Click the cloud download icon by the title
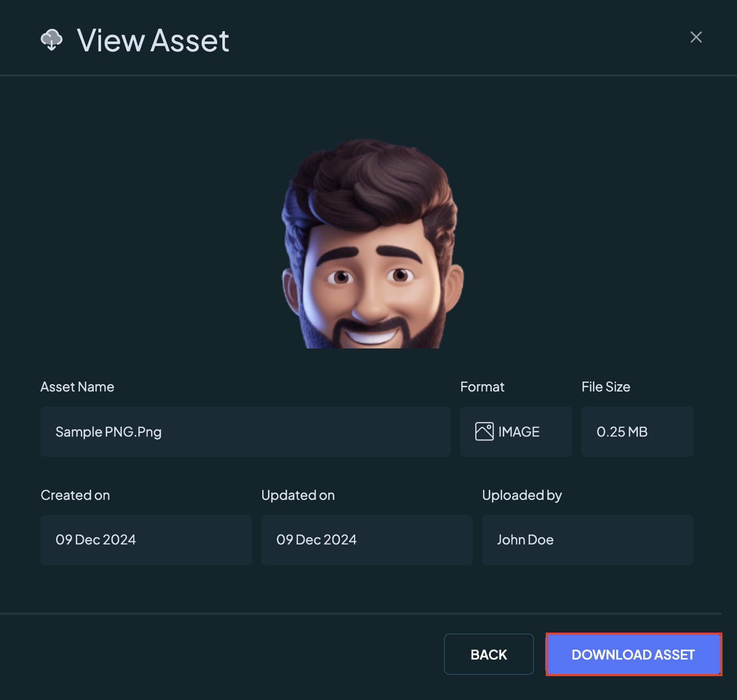737x700 pixels. (x=51, y=40)
